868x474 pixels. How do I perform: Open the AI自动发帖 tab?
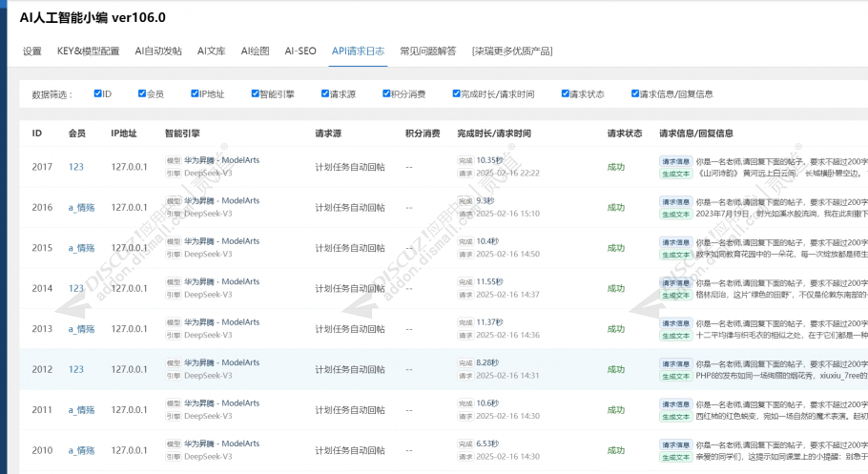tap(158, 51)
